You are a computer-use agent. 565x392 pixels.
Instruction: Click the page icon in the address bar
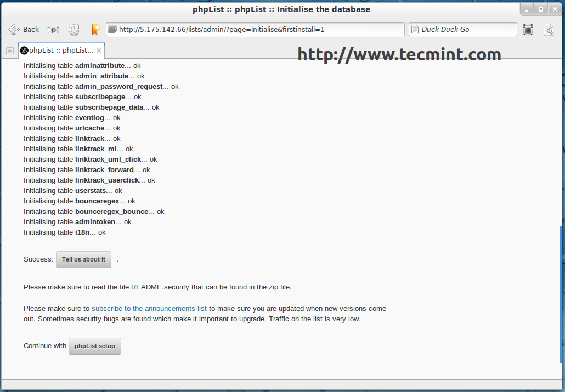click(x=112, y=30)
